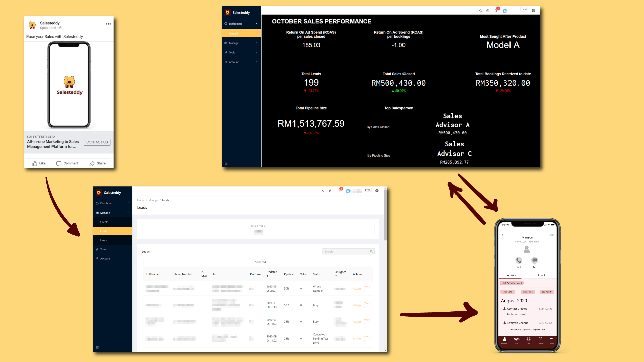Click the prod environment tag in dashboard header

(x=524, y=10)
